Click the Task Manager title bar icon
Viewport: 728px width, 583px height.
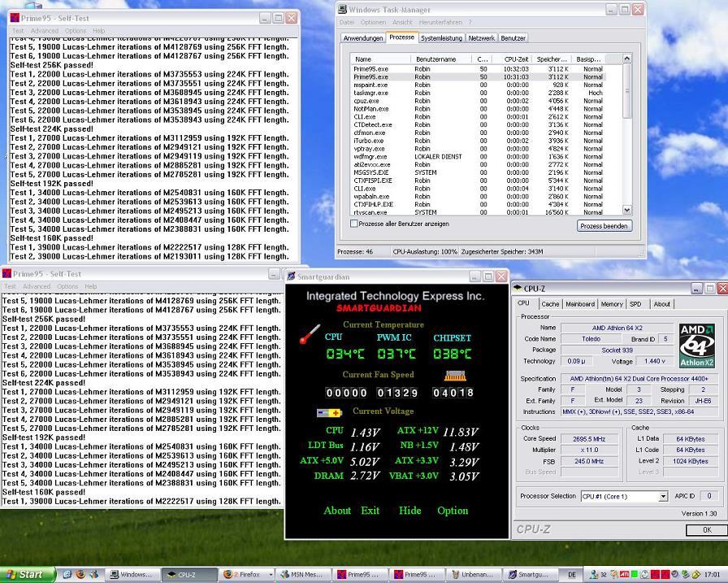[343, 9]
